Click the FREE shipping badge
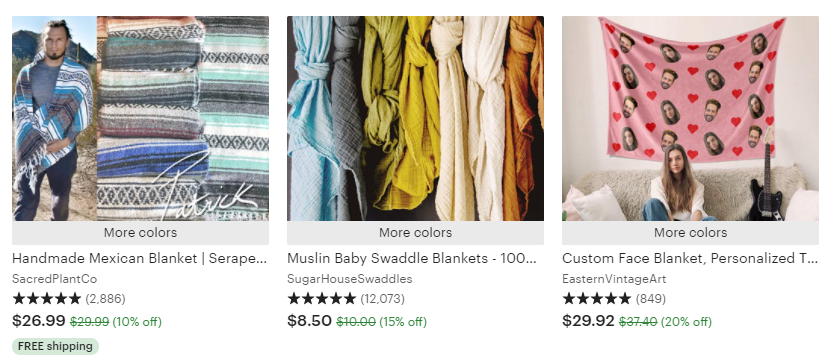This screenshot has height=361, width=835. click(55, 346)
